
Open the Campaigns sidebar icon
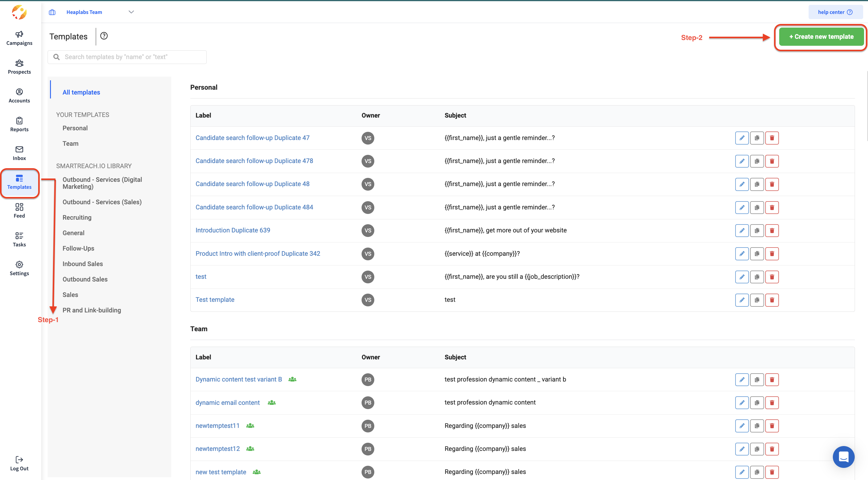tap(19, 38)
